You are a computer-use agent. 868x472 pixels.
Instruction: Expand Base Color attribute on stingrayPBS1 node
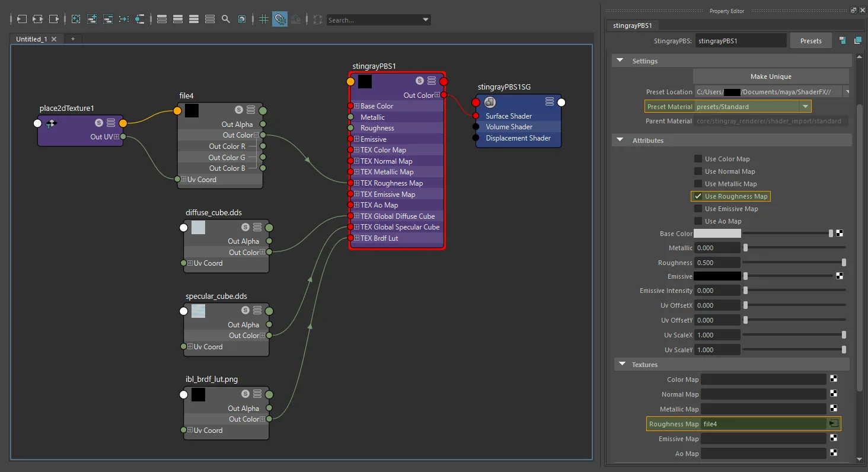[x=357, y=106]
